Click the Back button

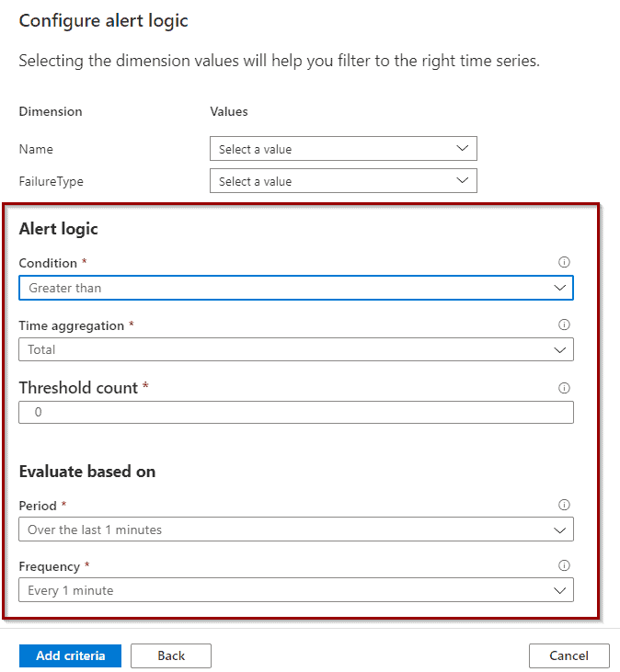(171, 655)
